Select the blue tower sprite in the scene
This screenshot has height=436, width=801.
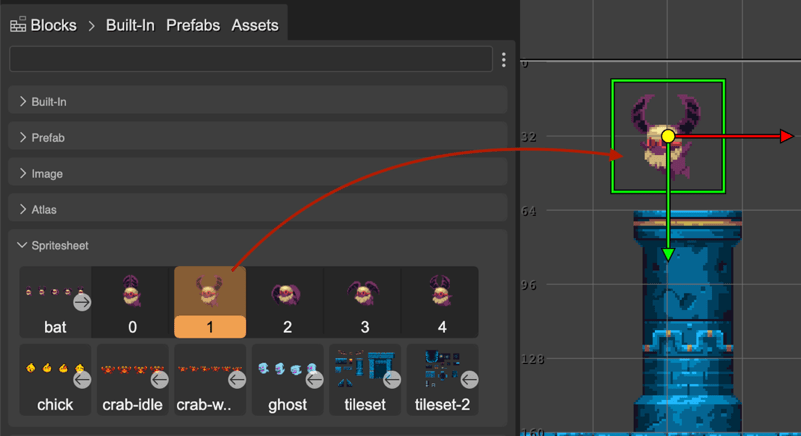688,322
